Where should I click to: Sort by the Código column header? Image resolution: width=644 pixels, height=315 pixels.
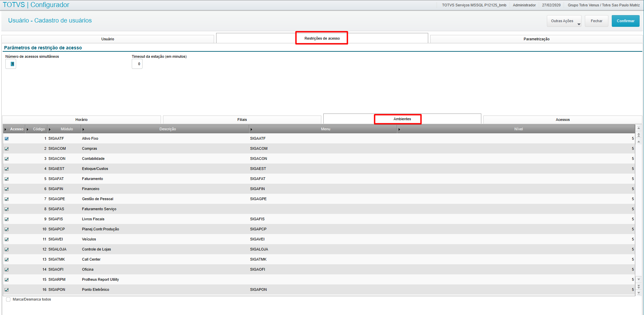37,129
